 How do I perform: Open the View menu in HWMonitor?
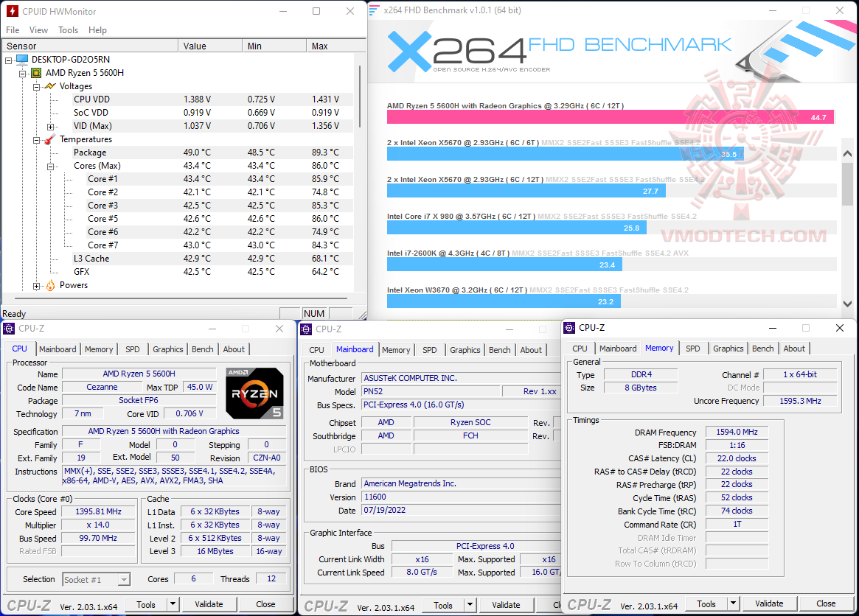[38, 30]
